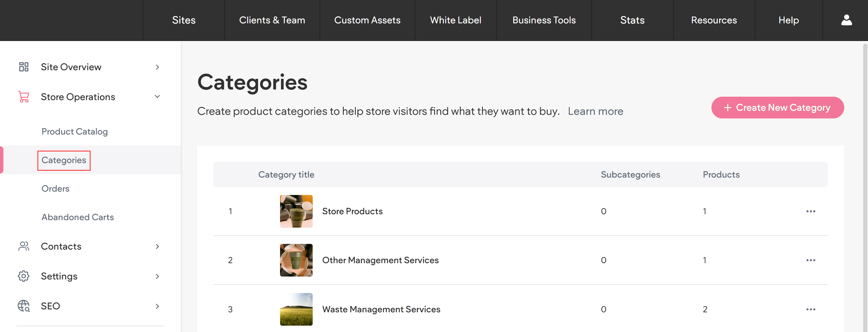Open the Settings gear icon
Screen dimensions: 868x332
[23, 276]
